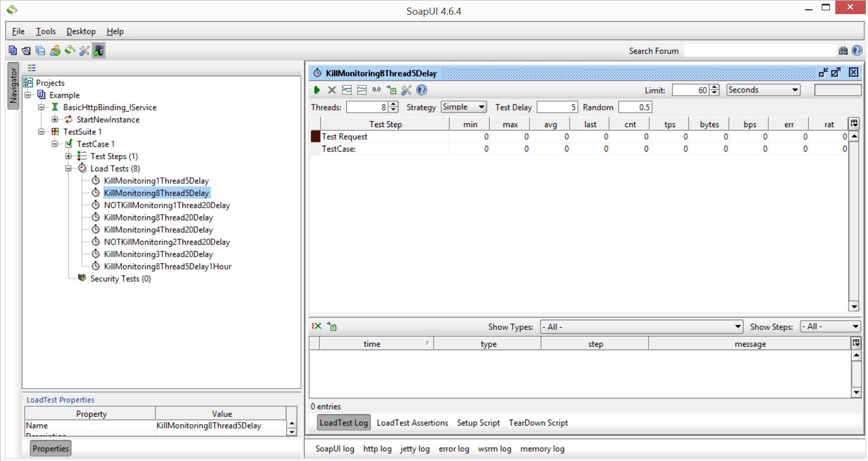868x461 pixels.
Task: Export statistics to file icon
Action: coord(391,90)
